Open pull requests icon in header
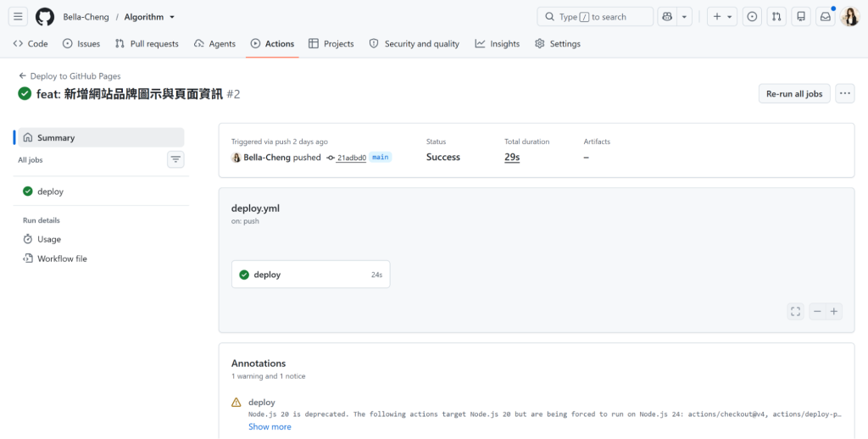Screen dimensions: 868x439 776,17
